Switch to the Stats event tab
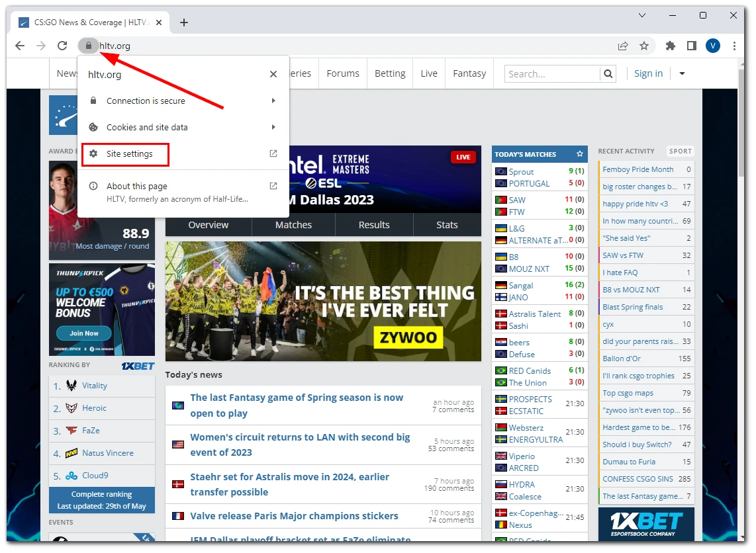Viewport: 756px width, 553px height. pyautogui.click(x=447, y=225)
